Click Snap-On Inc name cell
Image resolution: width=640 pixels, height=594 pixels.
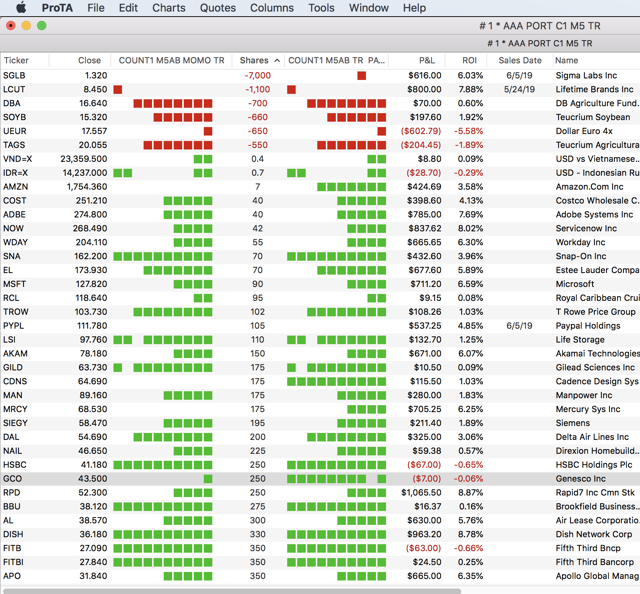pyautogui.click(x=581, y=256)
